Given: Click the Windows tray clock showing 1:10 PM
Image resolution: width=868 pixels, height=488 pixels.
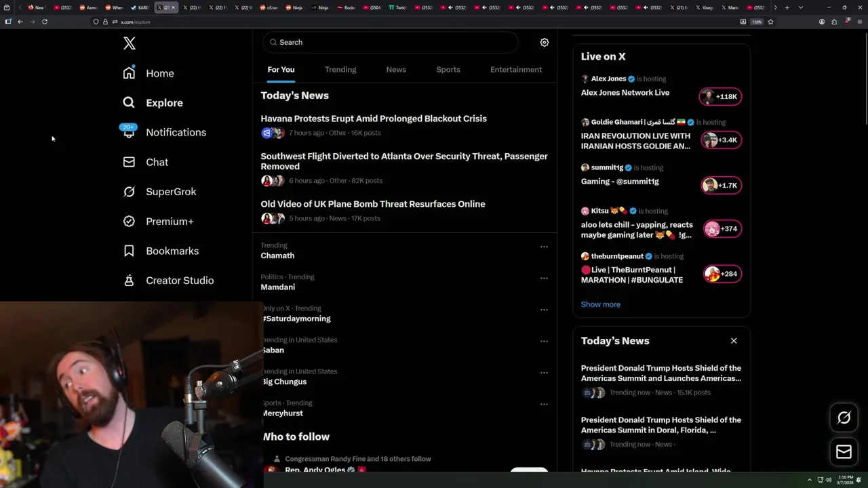Looking at the screenshot, I should [x=845, y=480].
